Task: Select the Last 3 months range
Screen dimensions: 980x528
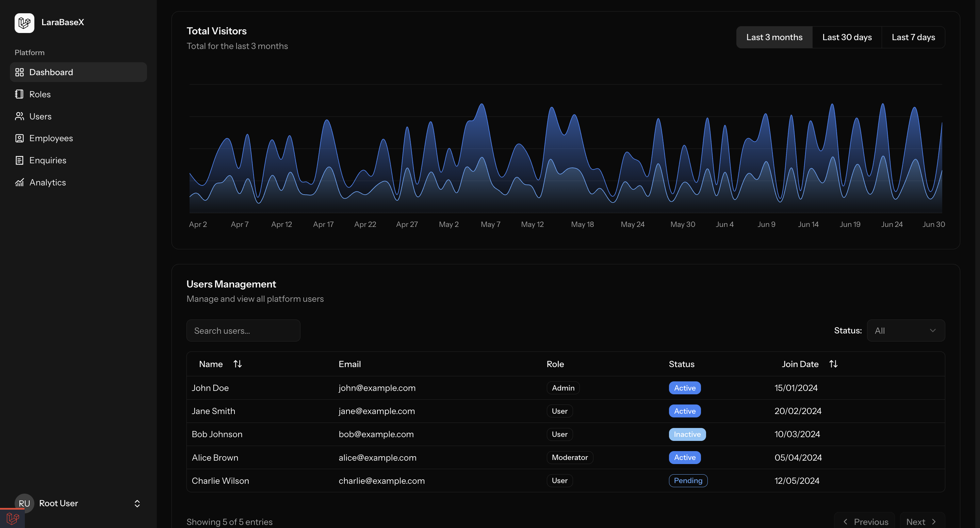Action: click(774, 37)
